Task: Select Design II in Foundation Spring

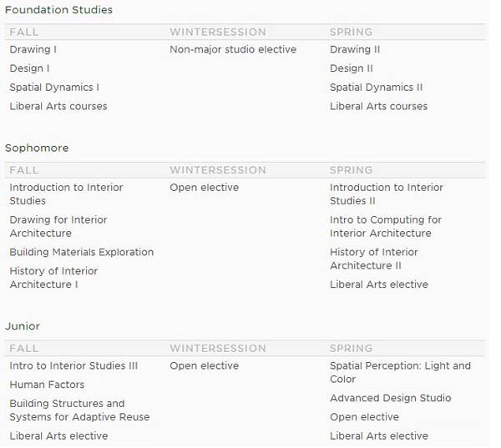Action: [352, 68]
